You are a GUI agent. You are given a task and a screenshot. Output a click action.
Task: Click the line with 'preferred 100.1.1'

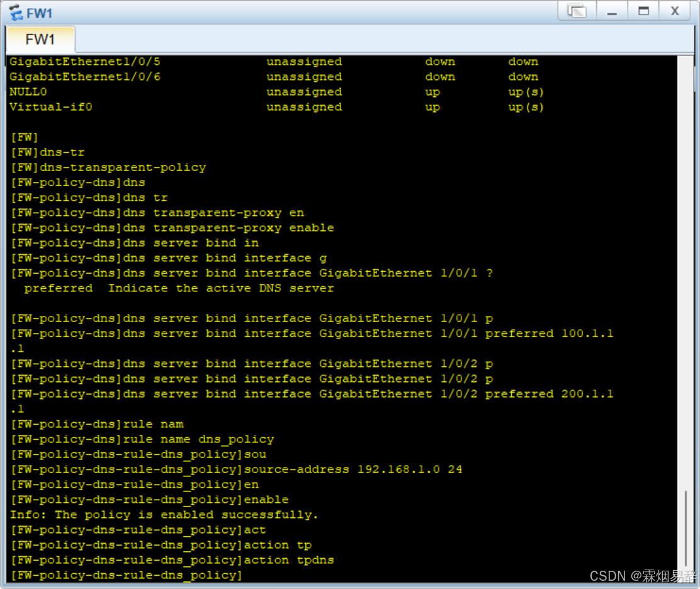[x=312, y=334]
